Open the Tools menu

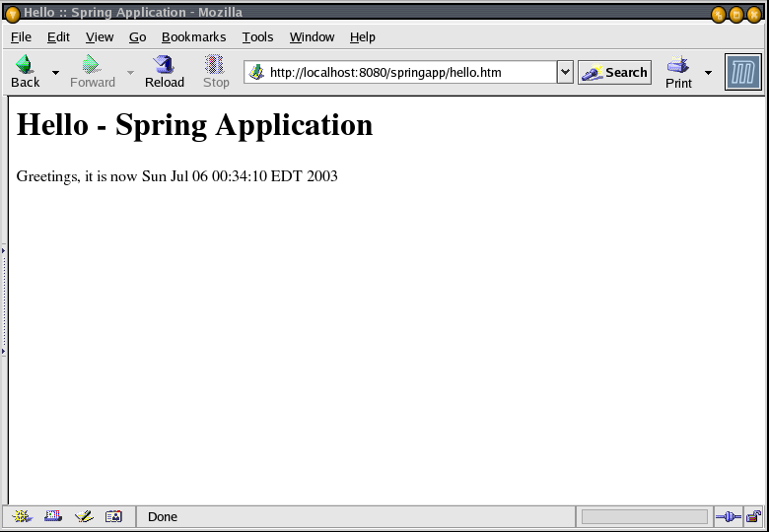pyautogui.click(x=257, y=37)
